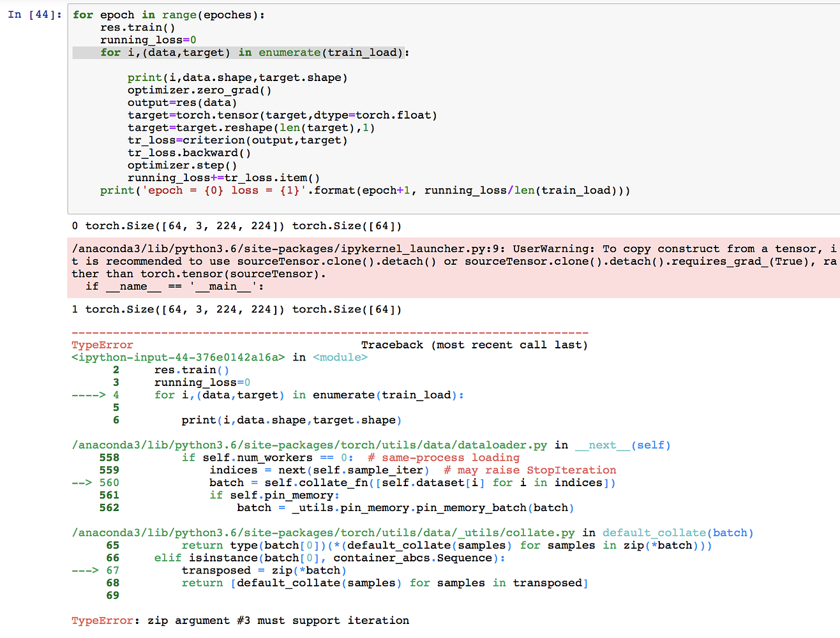Click the 'ipython-input-44-376e0142a16a' reference

click(178, 357)
